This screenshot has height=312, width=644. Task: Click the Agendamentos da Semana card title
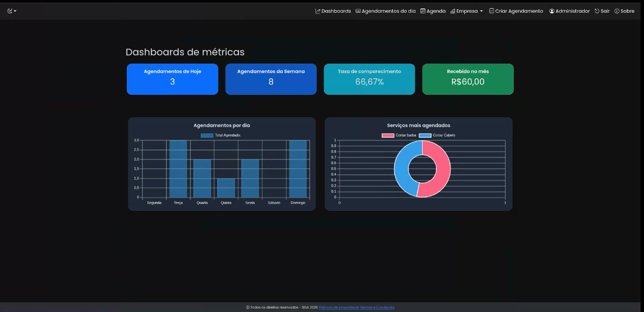click(271, 71)
